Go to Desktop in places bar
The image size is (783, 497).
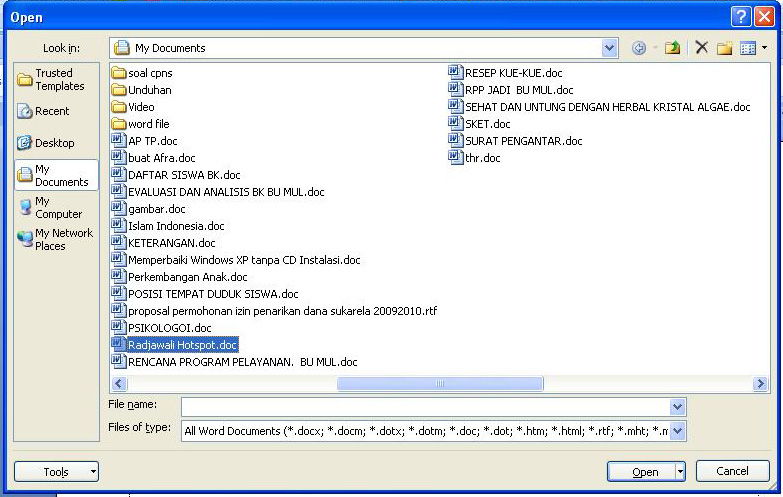click(56, 143)
